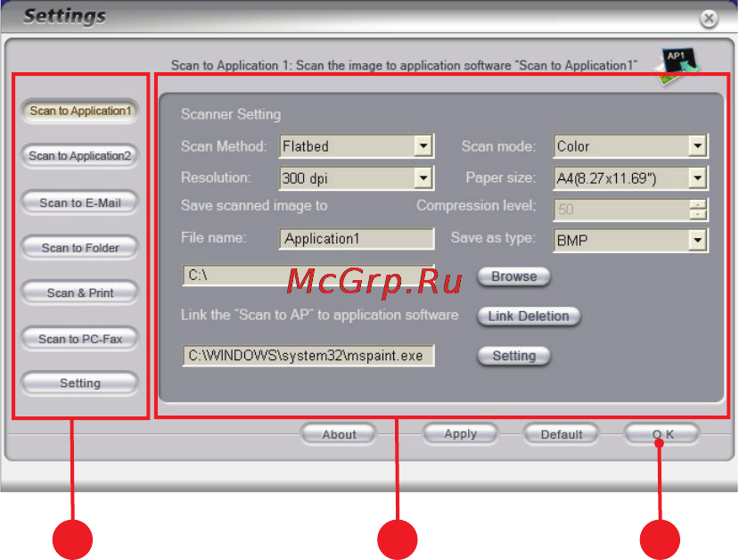This screenshot has width=739, height=560.
Task: Open the Save as type dropdown
Action: point(630,241)
